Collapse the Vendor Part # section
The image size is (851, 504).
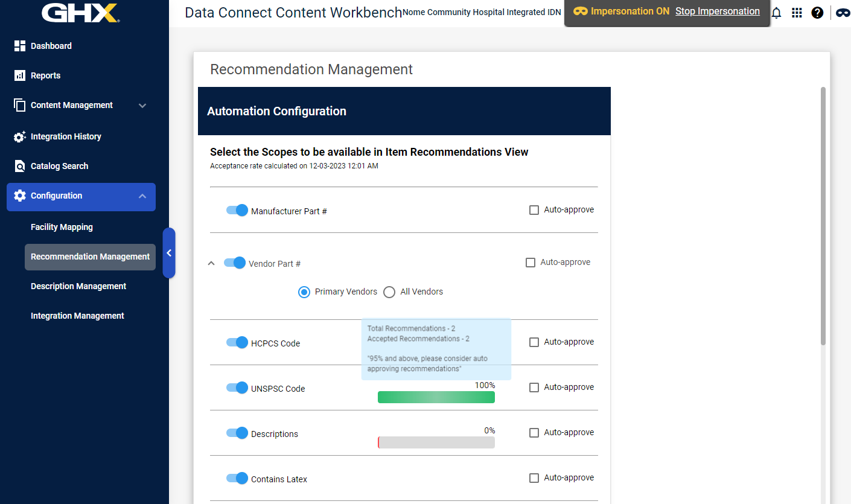coord(211,263)
